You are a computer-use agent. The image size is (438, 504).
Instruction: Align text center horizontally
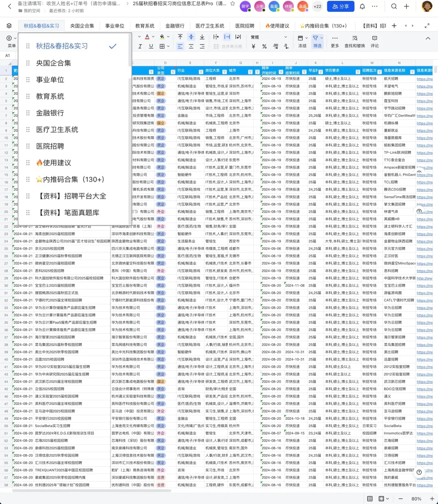click(191, 47)
